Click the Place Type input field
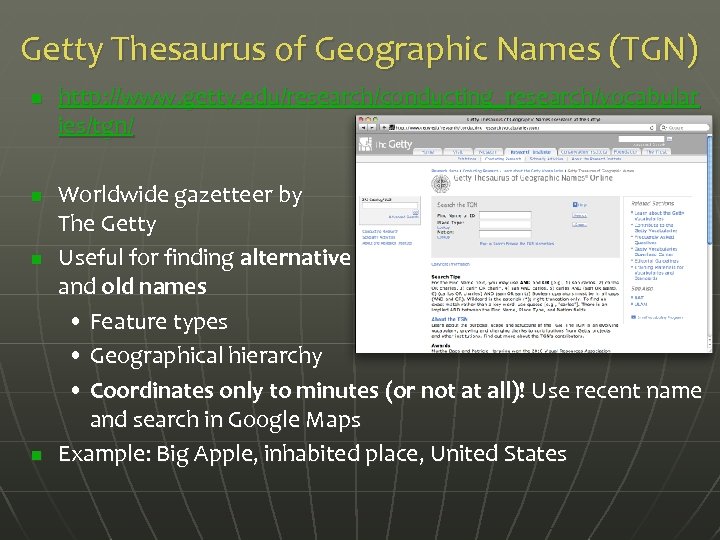The width and height of the screenshot is (720, 540). 505,225
